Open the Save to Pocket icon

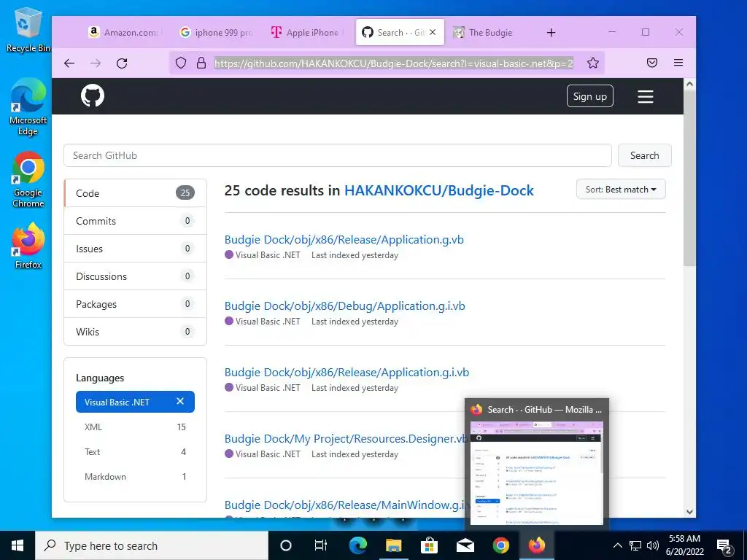tap(652, 63)
